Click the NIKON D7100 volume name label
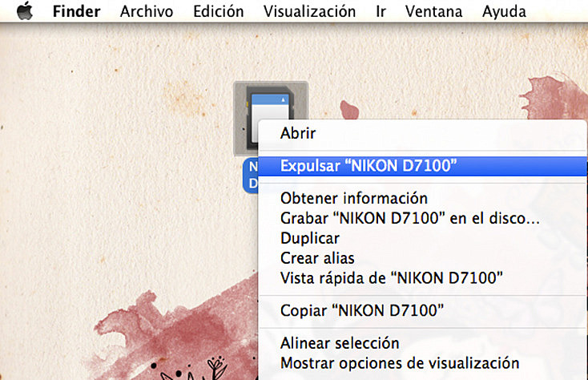Viewport: 588px width, 380px height. pos(251,176)
